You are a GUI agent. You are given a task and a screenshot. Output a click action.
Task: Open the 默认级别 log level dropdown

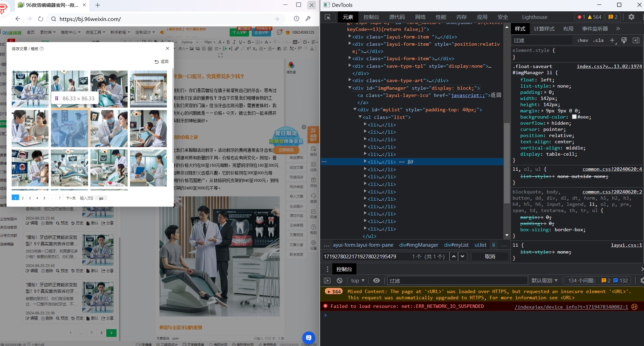(x=544, y=281)
